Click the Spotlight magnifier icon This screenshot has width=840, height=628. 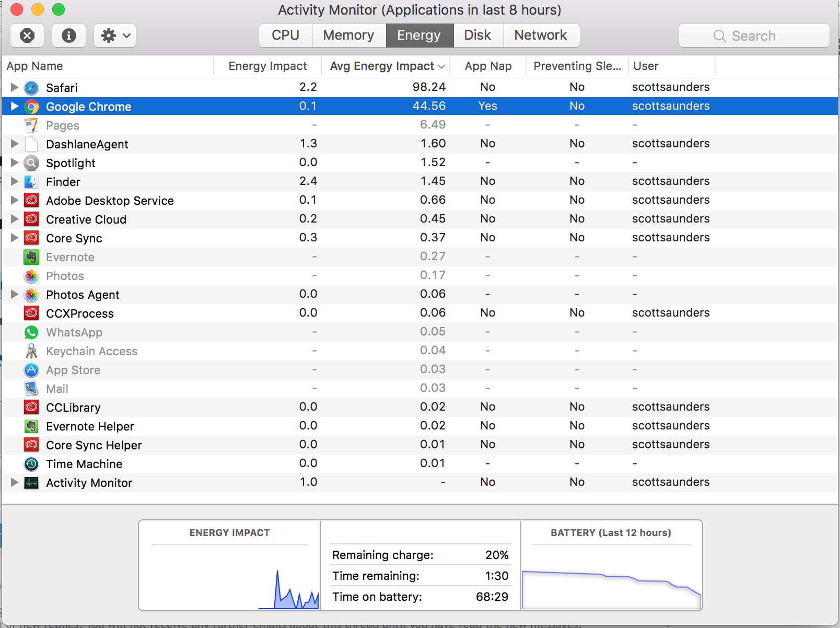pyautogui.click(x=31, y=163)
